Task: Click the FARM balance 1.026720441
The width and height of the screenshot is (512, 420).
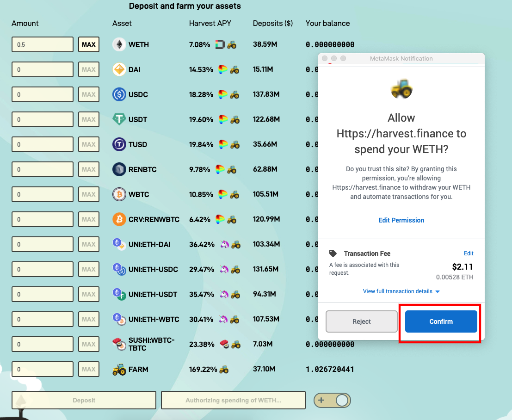Action: point(330,370)
